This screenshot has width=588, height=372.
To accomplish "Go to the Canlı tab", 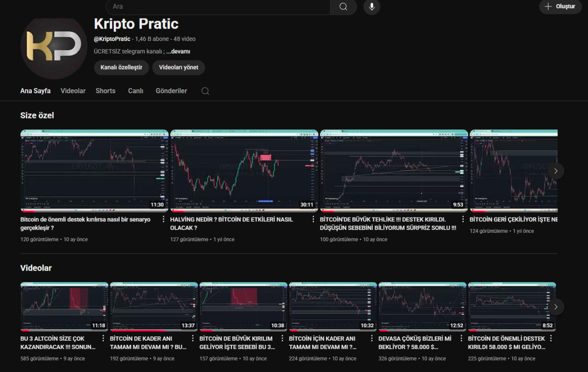I will coord(135,91).
